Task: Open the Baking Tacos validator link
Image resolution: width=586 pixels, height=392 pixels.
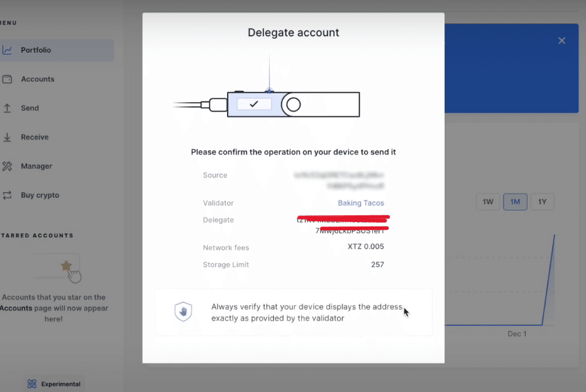Action: pyautogui.click(x=360, y=203)
